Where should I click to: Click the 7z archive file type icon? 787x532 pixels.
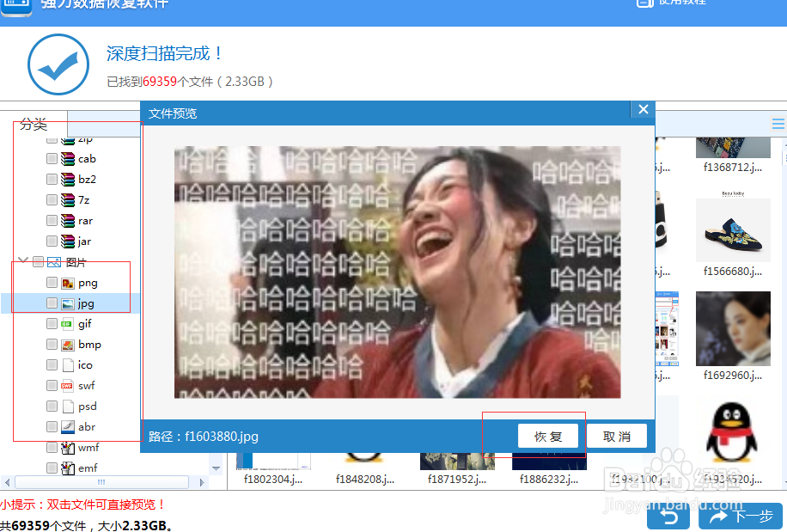coord(68,200)
